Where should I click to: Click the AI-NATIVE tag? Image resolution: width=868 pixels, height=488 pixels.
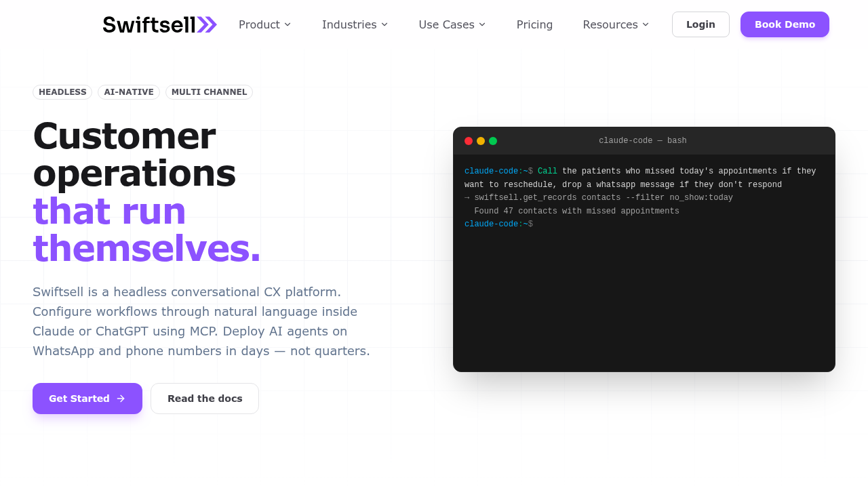129,92
